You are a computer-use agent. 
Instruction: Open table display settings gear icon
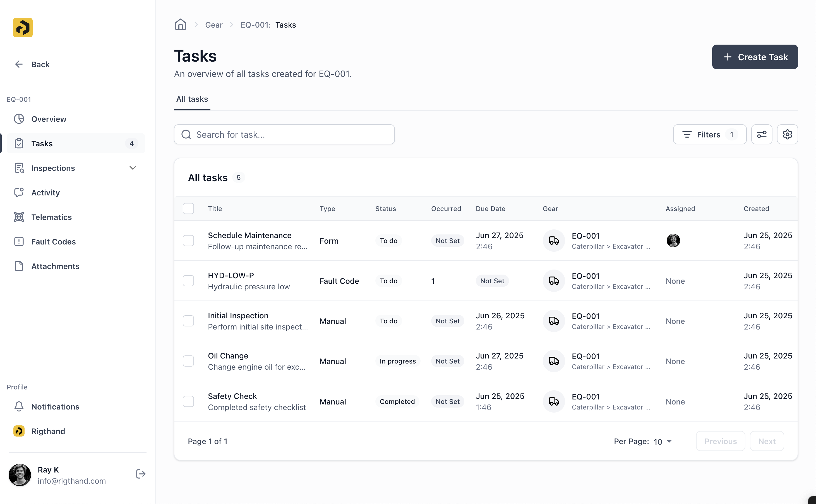788,134
